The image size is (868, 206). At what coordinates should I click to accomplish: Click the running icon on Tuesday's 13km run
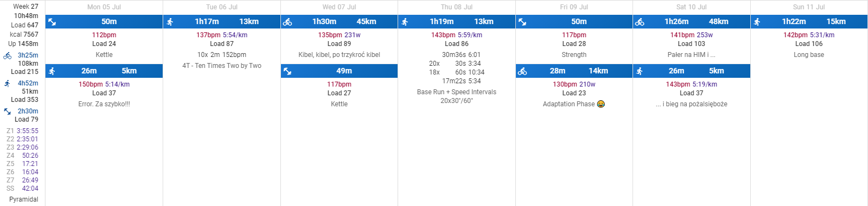170,22
